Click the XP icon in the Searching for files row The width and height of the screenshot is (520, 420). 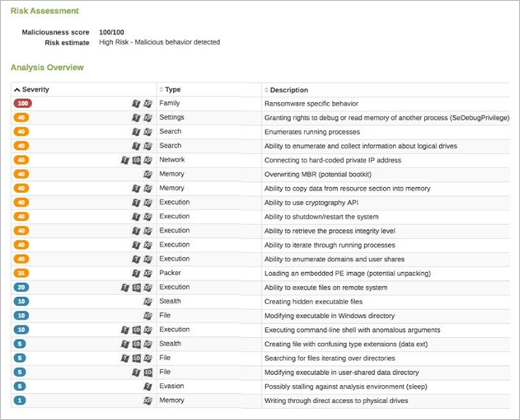[148, 358]
